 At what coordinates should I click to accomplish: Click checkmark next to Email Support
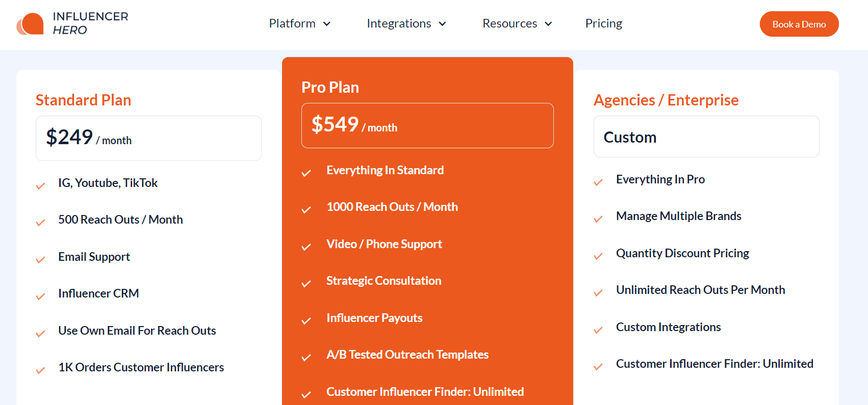pyautogui.click(x=41, y=260)
